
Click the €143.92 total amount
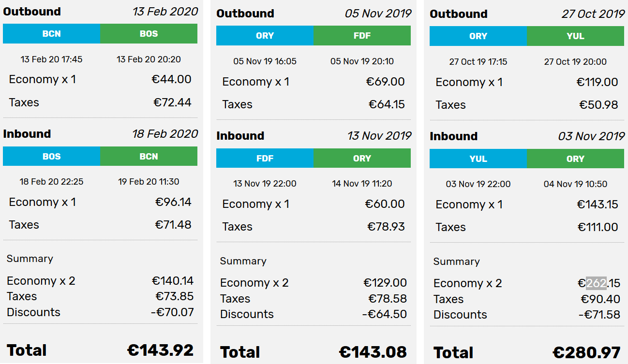(160, 350)
